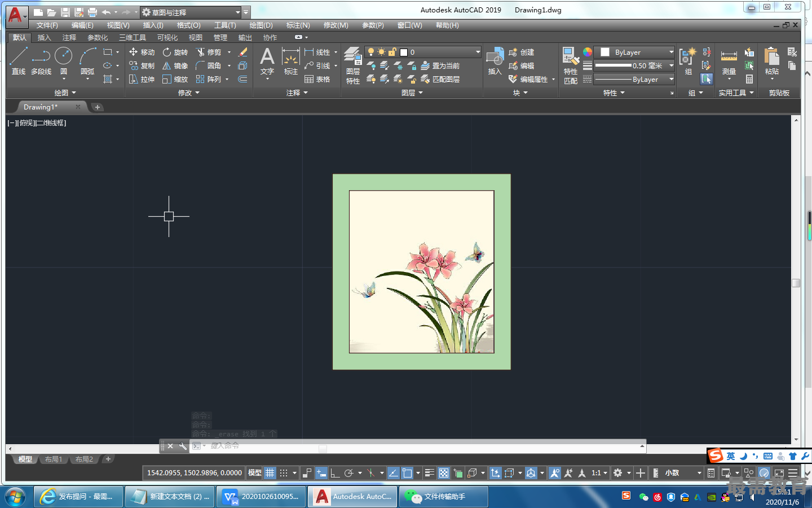
Task: Open Layer Properties (图层特性)
Action: point(353,65)
